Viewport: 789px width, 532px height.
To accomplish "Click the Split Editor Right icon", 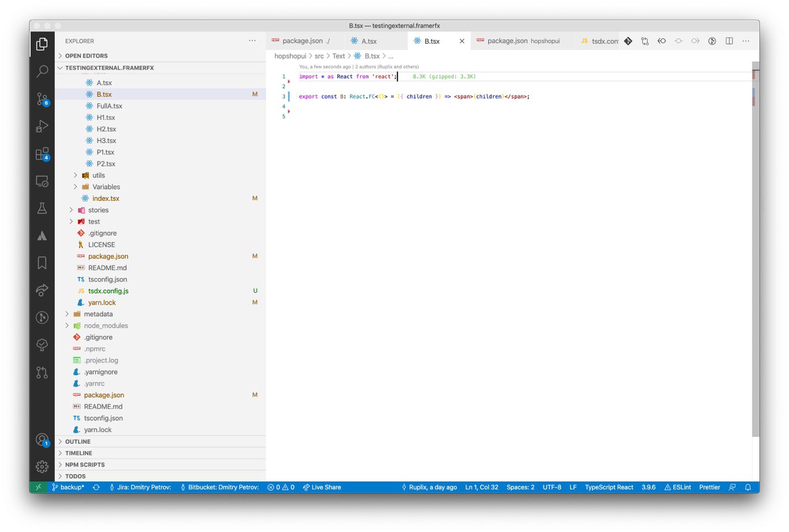I will [729, 41].
